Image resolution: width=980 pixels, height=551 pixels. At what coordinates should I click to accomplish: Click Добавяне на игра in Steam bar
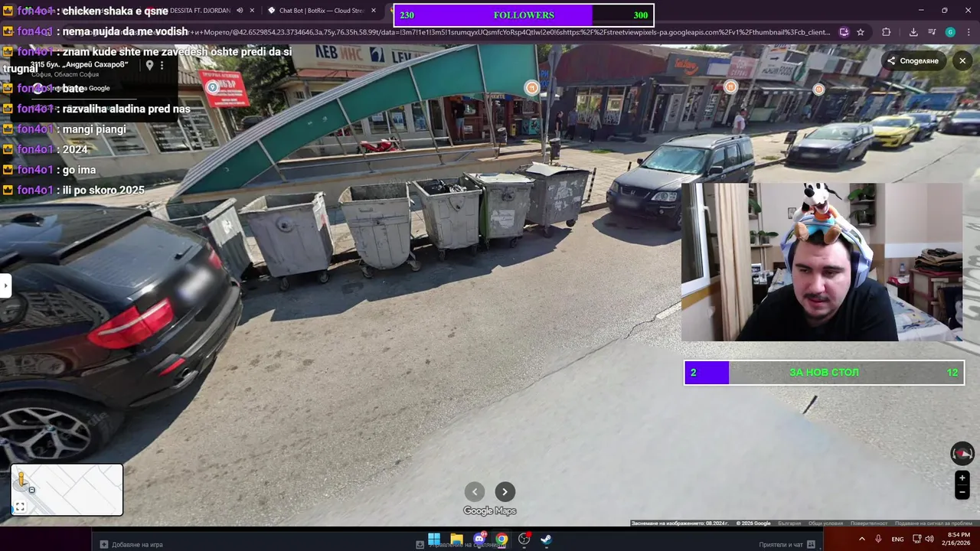132,544
